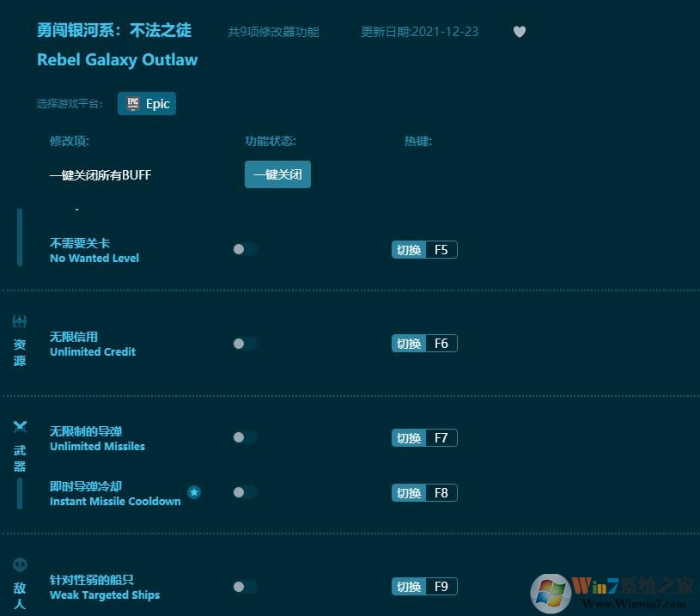Screen dimensions: 700x616
Task: Click the skull 敌人 enemies icon
Action: tap(20, 565)
